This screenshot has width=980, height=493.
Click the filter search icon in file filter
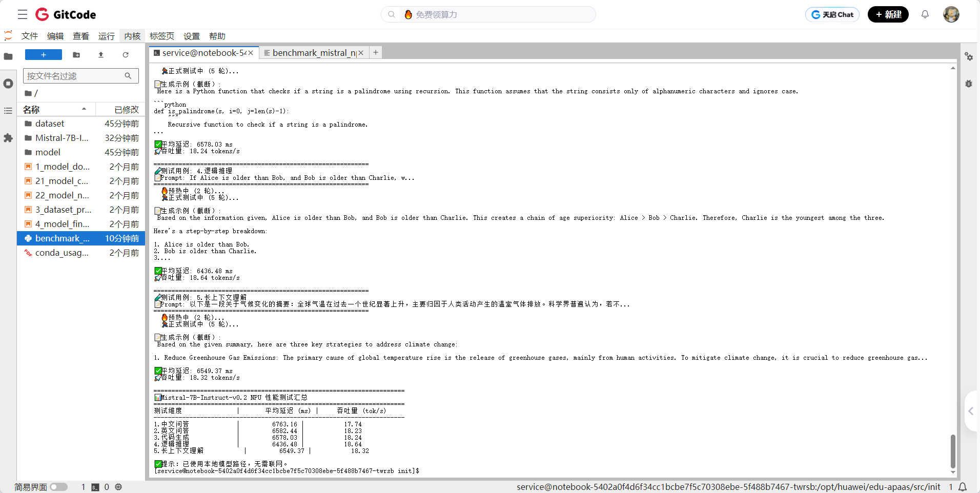[x=128, y=76]
